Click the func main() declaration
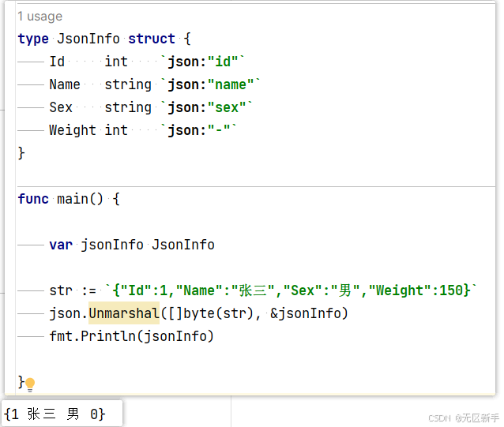 (69, 199)
